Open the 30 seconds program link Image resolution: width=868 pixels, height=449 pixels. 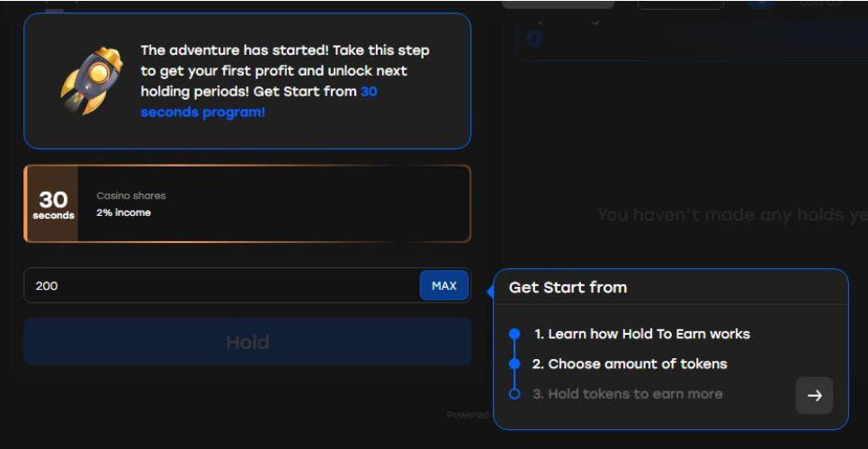pos(202,112)
